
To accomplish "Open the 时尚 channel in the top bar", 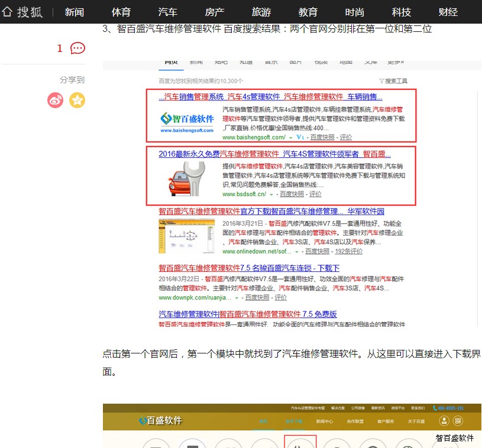I will [x=355, y=12].
